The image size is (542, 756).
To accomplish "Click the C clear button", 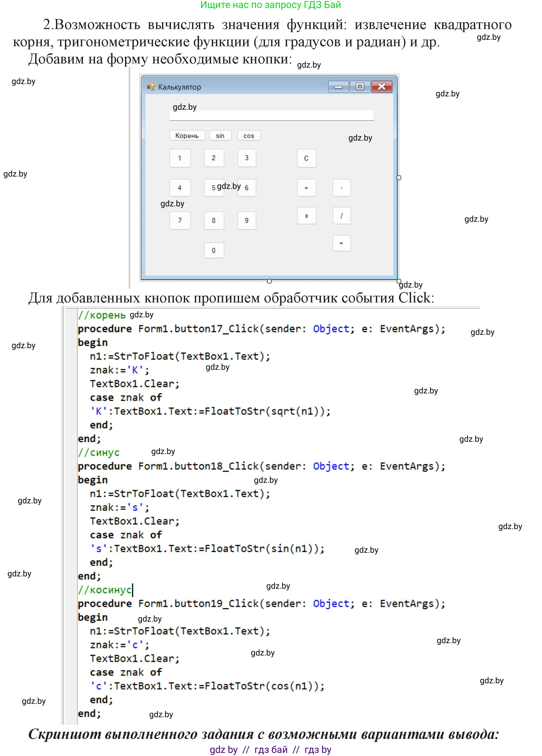I will click(307, 158).
